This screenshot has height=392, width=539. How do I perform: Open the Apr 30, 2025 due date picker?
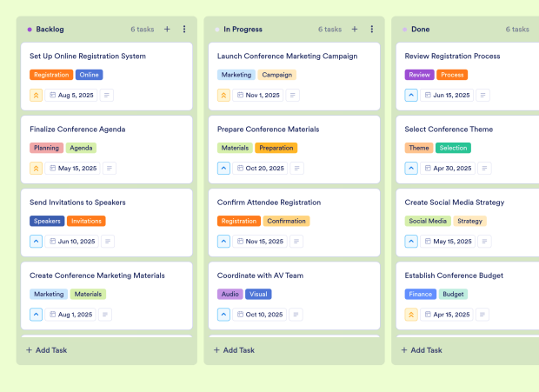446,169
